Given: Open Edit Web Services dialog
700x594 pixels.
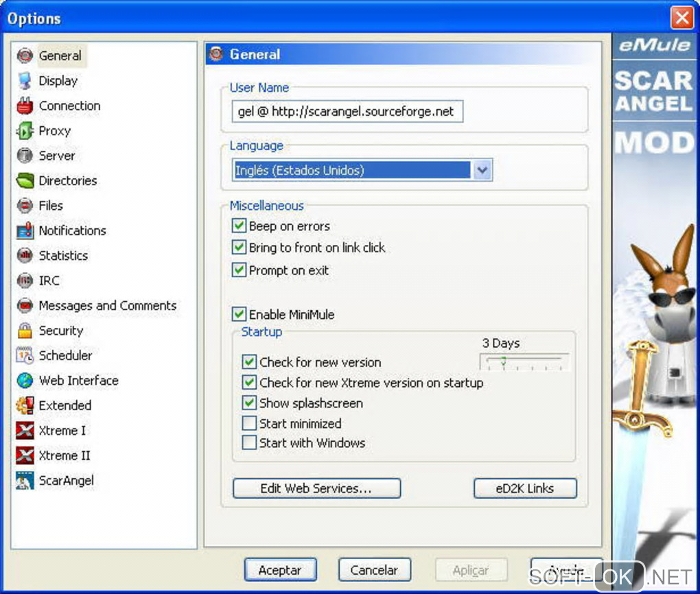Looking at the screenshot, I should click(x=316, y=488).
